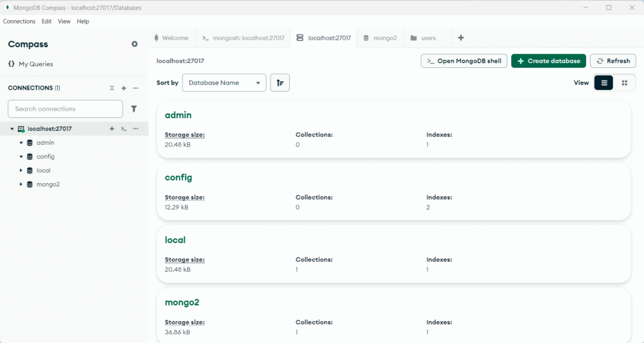Click admin database icon in sidebar
644x343 pixels.
[30, 142]
